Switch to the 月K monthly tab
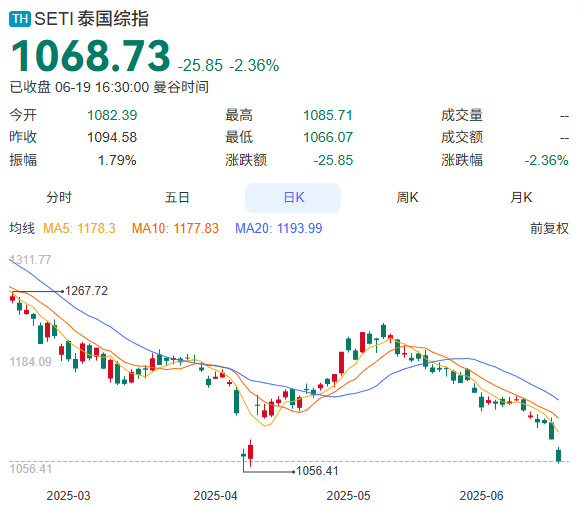This screenshot has height=510, width=583. [521, 197]
